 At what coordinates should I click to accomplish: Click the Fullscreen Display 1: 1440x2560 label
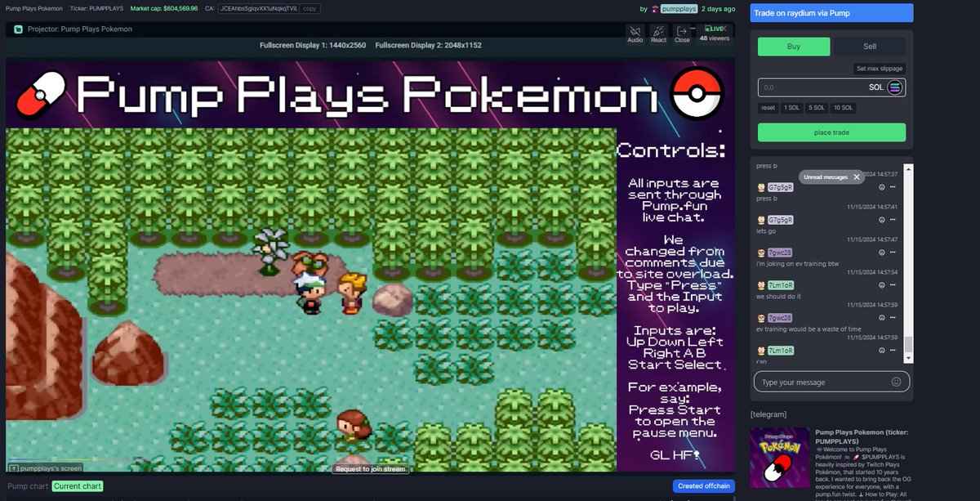pyautogui.click(x=314, y=45)
